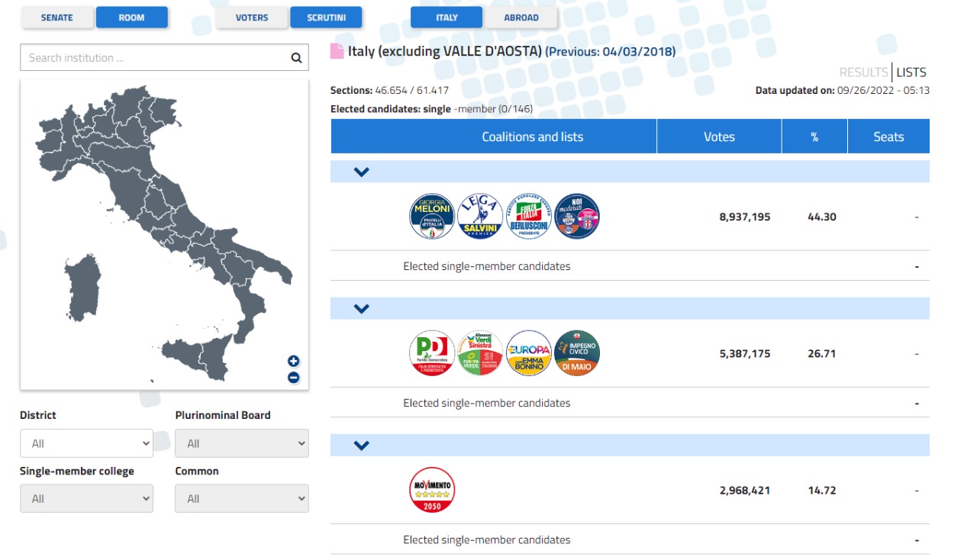977x560 pixels.
Task: Click Elected single-member candidates under centre-right
Action: coord(487,266)
